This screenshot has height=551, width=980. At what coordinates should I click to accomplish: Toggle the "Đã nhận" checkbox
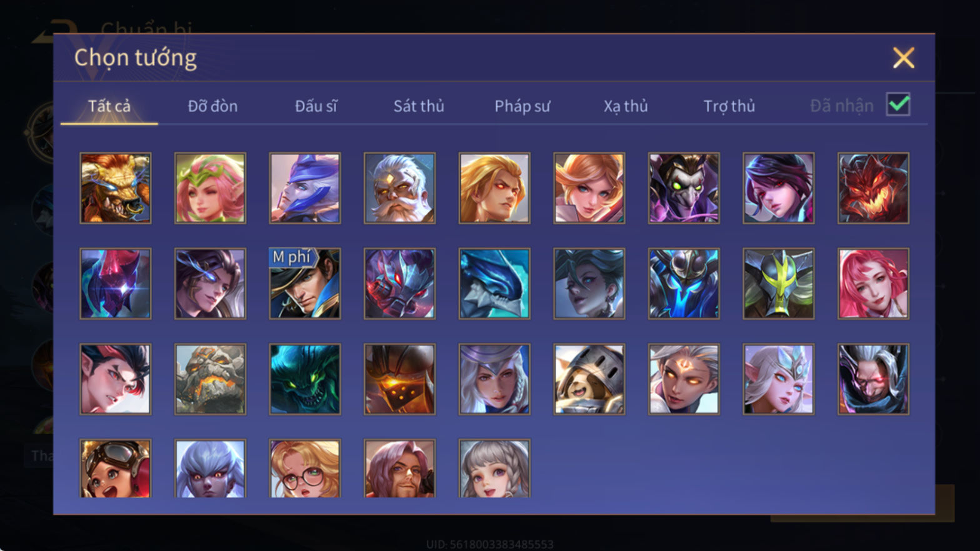pyautogui.click(x=898, y=104)
